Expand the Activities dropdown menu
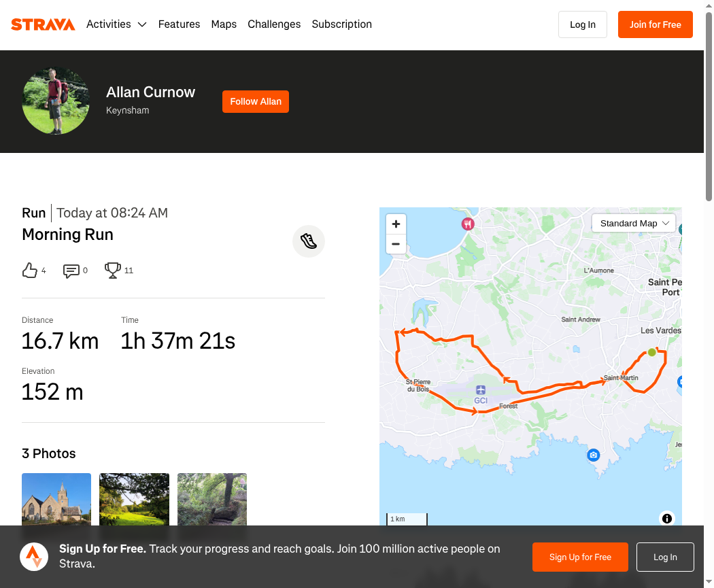The width and height of the screenshot is (714, 588). coord(116,24)
